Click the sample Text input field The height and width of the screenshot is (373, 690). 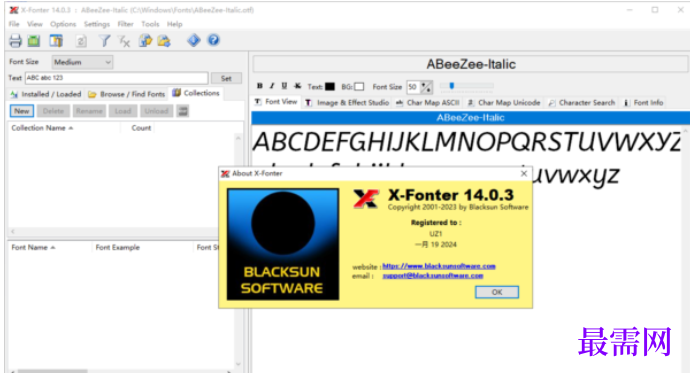[117, 78]
